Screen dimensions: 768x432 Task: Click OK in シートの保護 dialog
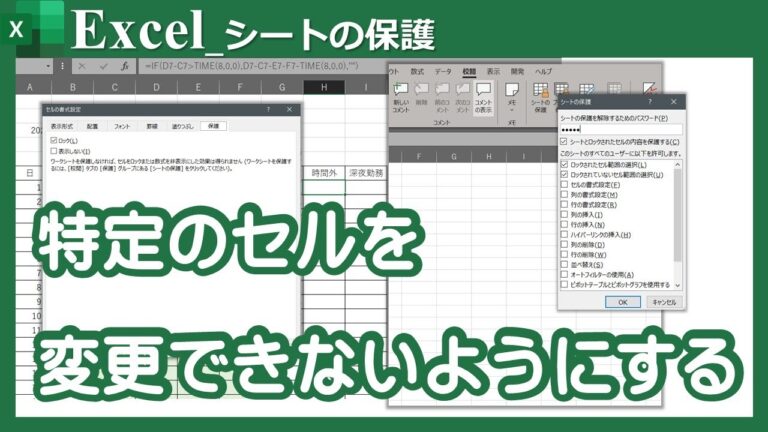point(623,302)
